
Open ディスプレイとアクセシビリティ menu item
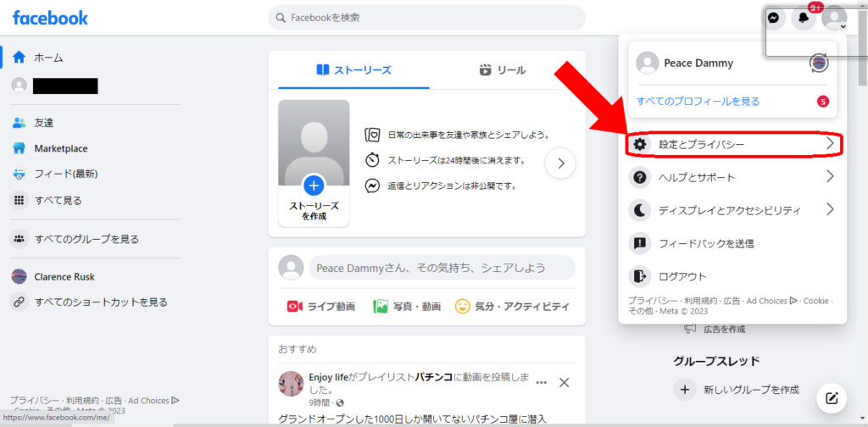[x=732, y=210]
